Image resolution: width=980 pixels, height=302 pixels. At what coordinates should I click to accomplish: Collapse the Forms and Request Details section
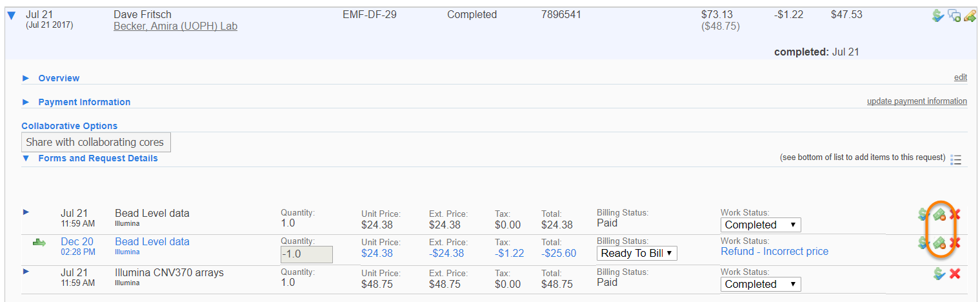26,158
